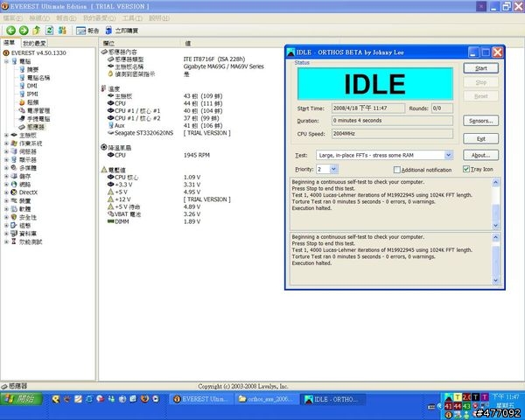Viewport: 525px width, 420px height.
Task: Click upper log scrollbar down arrow in ORTHOS
Action: point(495,226)
